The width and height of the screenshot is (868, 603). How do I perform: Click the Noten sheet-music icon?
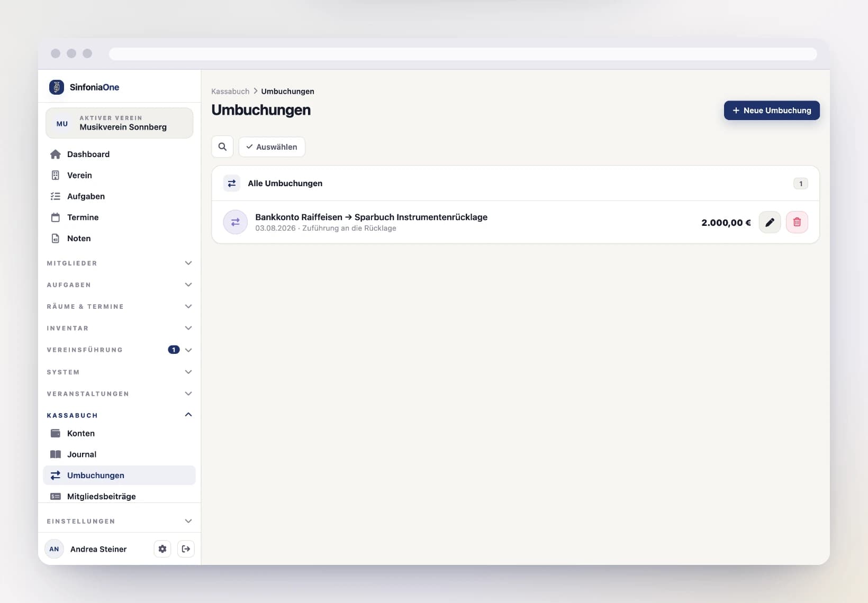[x=56, y=239]
